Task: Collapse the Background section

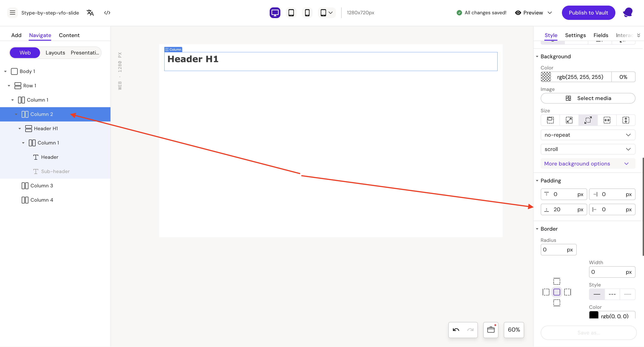Action: (537, 56)
